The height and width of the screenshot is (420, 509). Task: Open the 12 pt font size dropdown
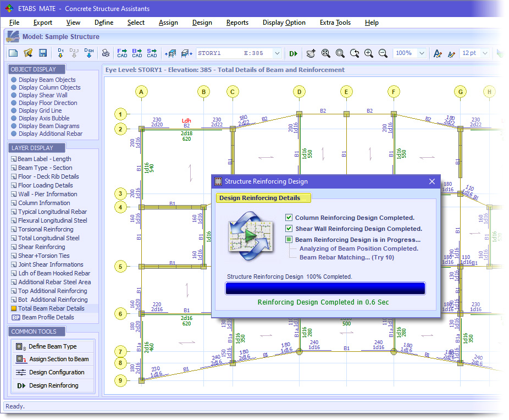pos(485,53)
